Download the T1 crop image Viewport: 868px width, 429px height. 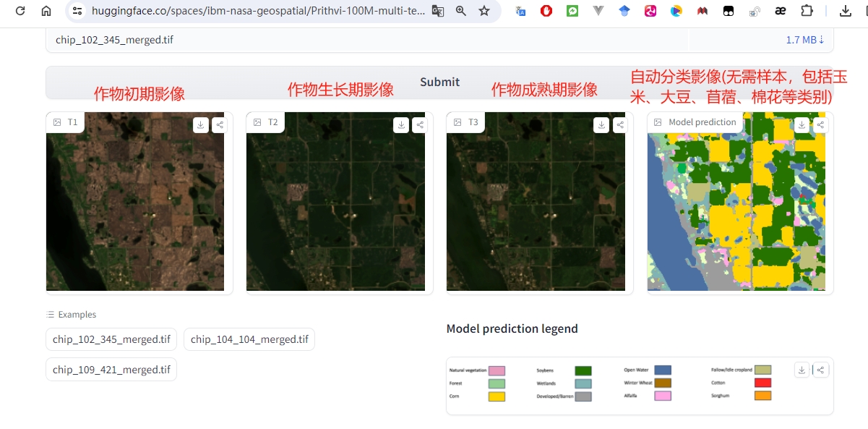pyautogui.click(x=200, y=124)
